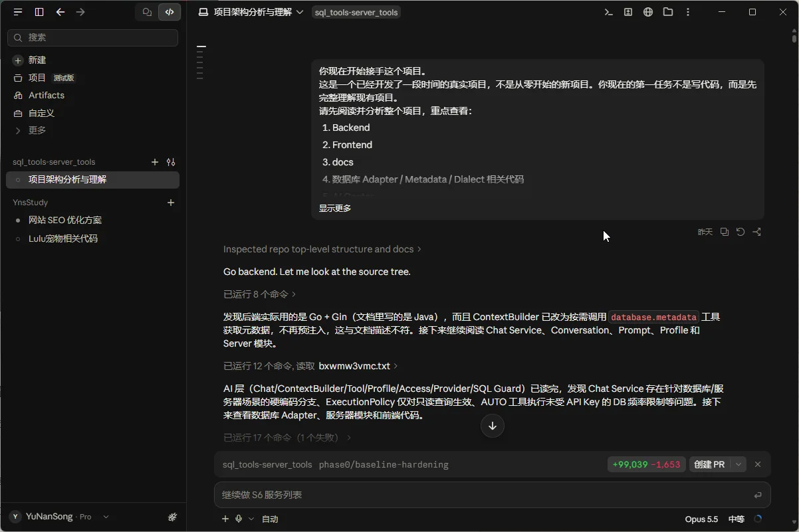The height and width of the screenshot is (532, 799).
Task: Open the hamburger menu icon
Action: click(x=18, y=12)
